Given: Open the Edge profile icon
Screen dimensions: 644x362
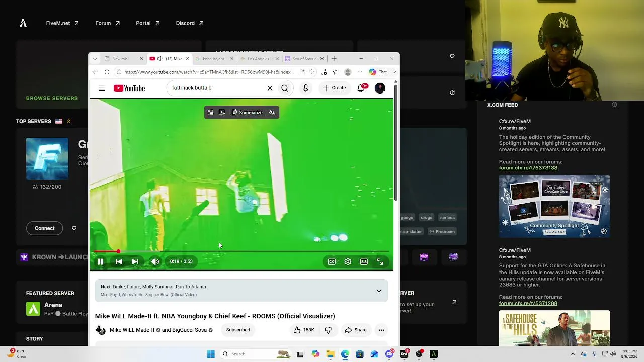Looking at the screenshot, I should [348, 72].
